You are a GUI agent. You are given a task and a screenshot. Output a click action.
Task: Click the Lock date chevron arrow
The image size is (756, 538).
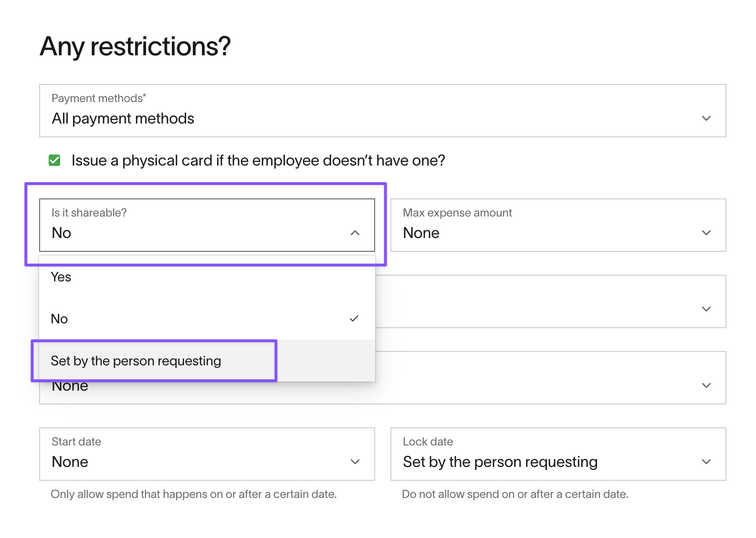click(x=706, y=462)
